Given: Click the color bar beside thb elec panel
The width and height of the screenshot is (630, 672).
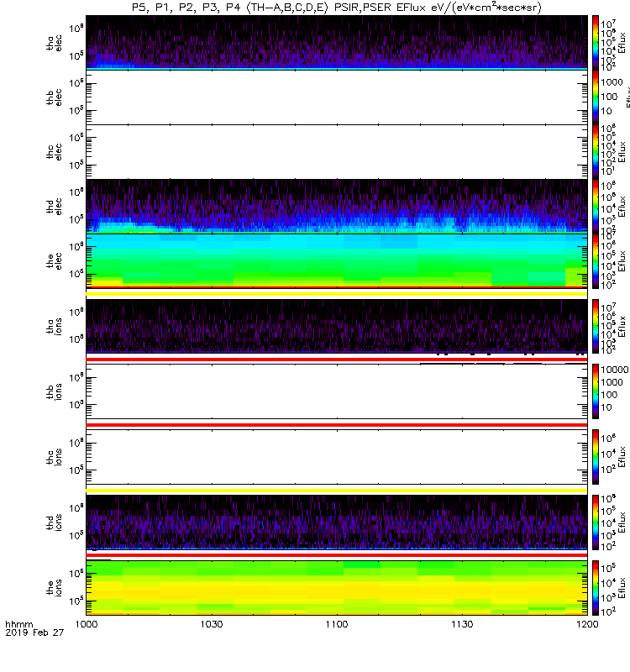Looking at the screenshot, I should [596, 97].
